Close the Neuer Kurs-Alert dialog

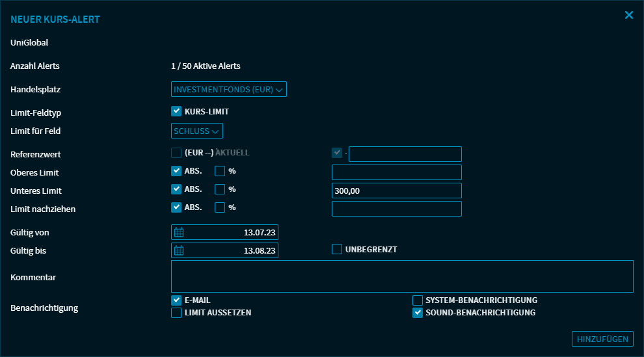point(628,15)
